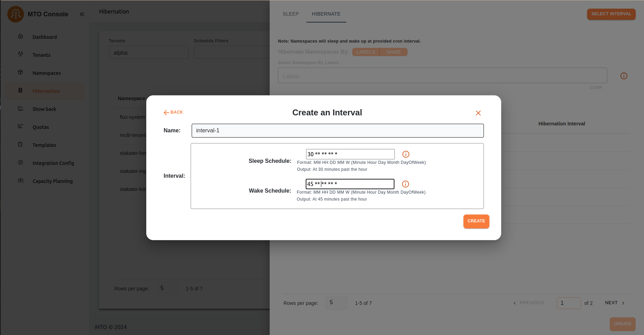Click the Show back chart icon
Viewport: 644px width, 335px height.
pyautogui.click(x=20, y=109)
